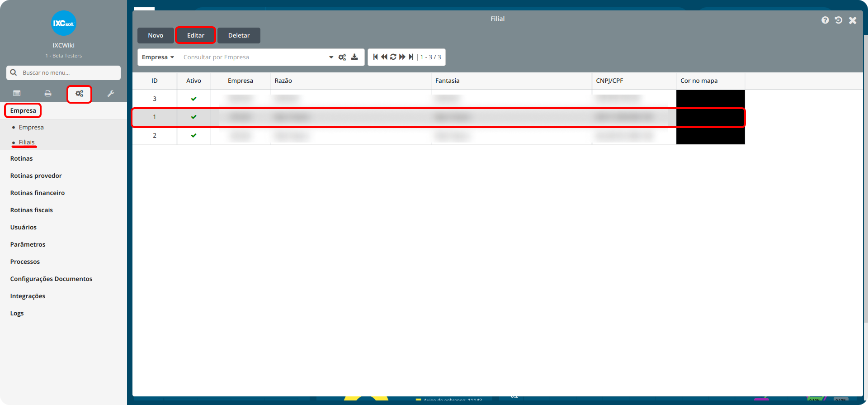Refresh the Filial records list
This screenshot has width=868, height=405.
tap(393, 57)
